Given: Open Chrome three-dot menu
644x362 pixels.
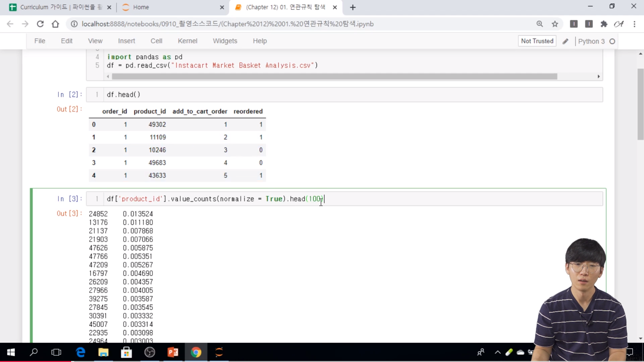Looking at the screenshot, I should coord(634,24).
